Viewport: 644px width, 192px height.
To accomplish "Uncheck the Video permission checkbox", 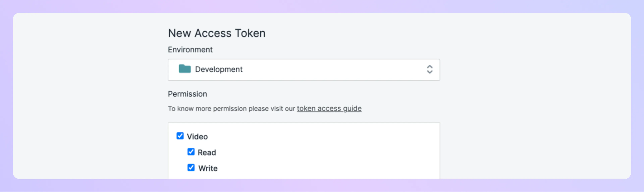I will [180, 136].
